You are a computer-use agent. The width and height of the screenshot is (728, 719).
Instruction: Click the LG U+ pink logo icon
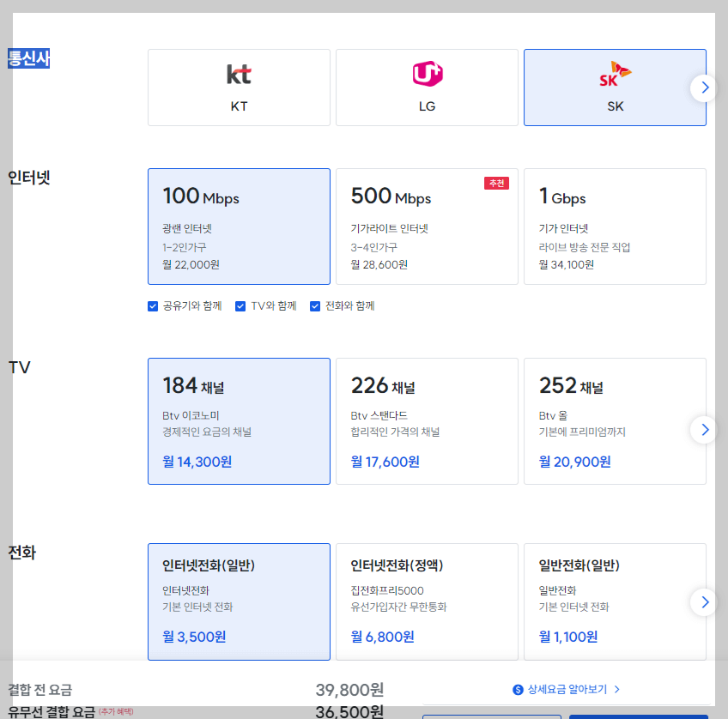pyautogui.click(x=428, y=73)
